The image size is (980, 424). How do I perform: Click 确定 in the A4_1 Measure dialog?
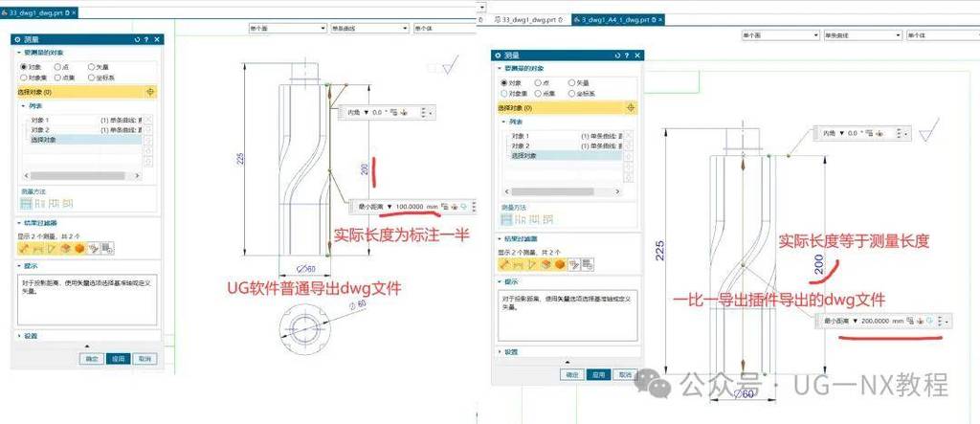click(x=572, y=374)
